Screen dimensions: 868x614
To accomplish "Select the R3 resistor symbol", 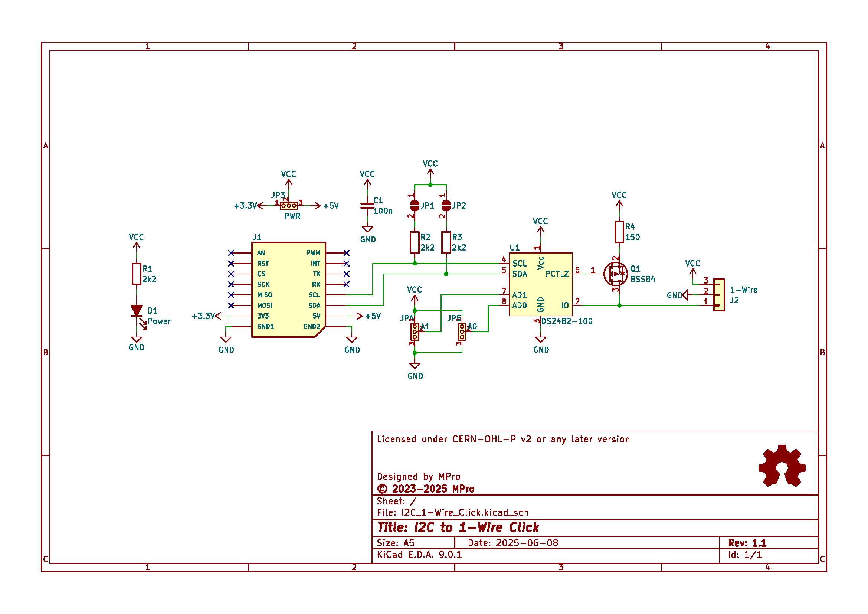I will (x=446, y=242).
